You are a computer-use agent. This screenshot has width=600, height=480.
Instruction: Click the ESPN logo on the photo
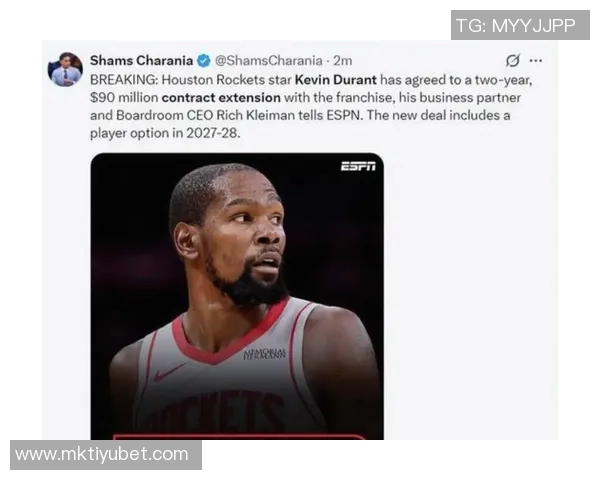pyautogui.click(x=358, y=166)
